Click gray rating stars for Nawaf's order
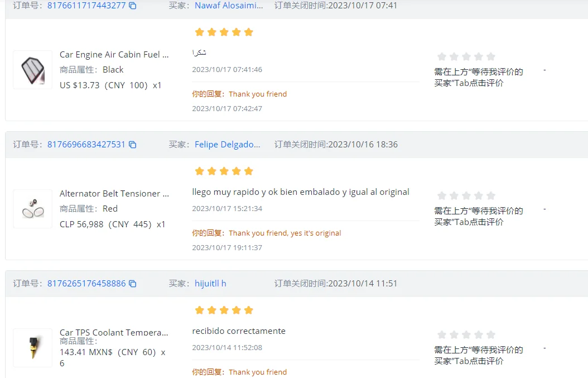 coord(466,56)
